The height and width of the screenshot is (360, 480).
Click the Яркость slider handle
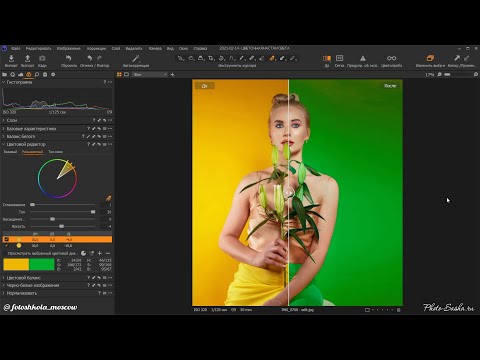click(x=61, y=226)
